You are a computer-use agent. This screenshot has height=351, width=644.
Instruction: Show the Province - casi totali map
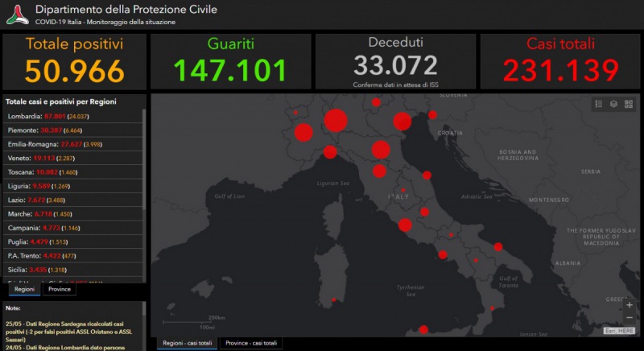tap(250, 343)
